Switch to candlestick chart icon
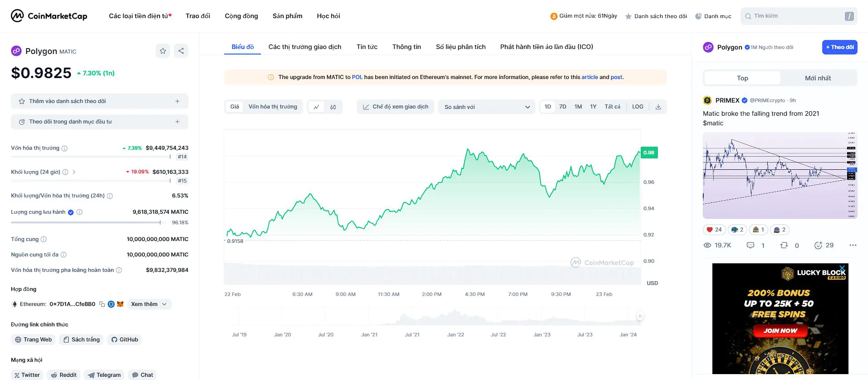 [333, 107]
